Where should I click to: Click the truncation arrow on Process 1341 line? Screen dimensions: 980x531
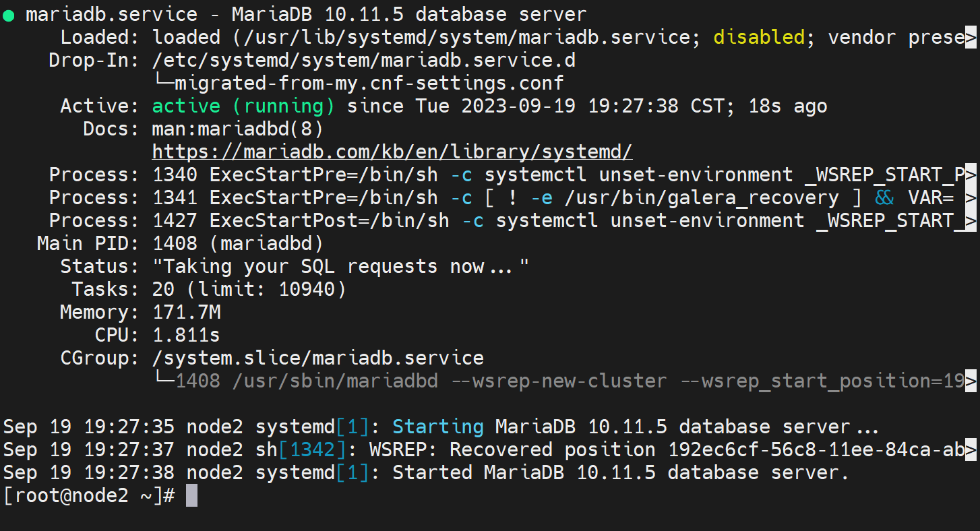(971, 198)
